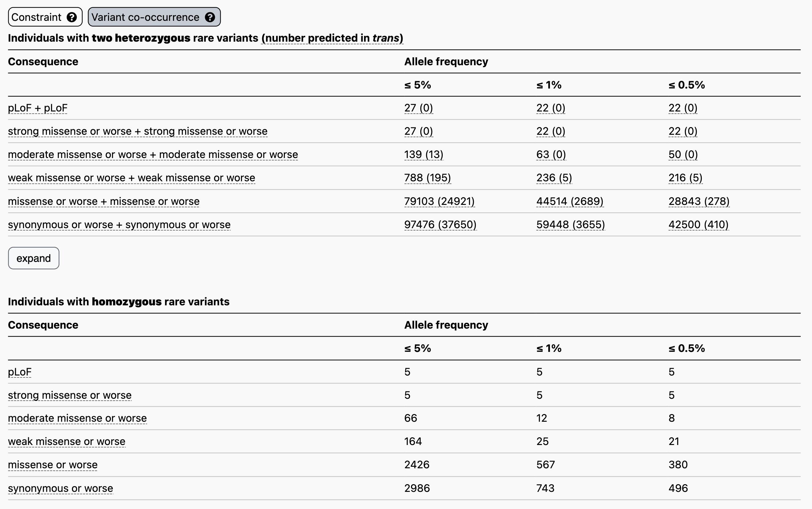Click homozygous 'moderate missense or worse' label
This screenshot has height=509, width=812.
[x=77, y=418]
